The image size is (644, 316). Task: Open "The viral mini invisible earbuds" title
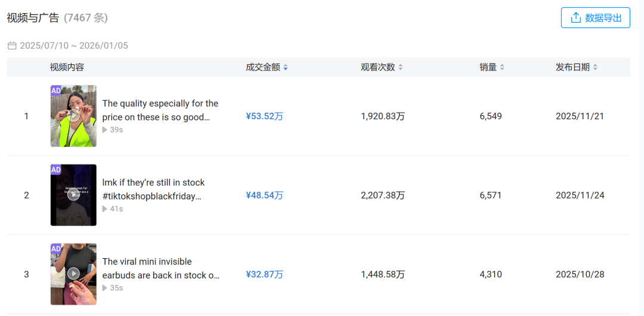[160, 268]
